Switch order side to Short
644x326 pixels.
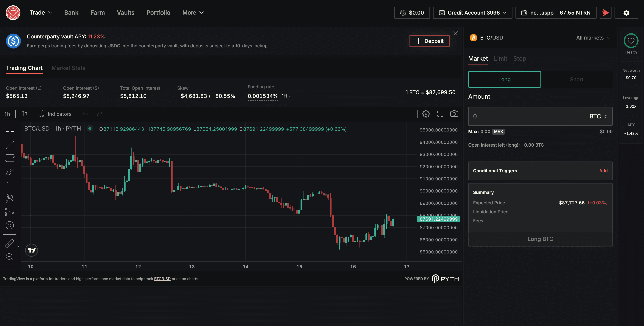point(576,79)
